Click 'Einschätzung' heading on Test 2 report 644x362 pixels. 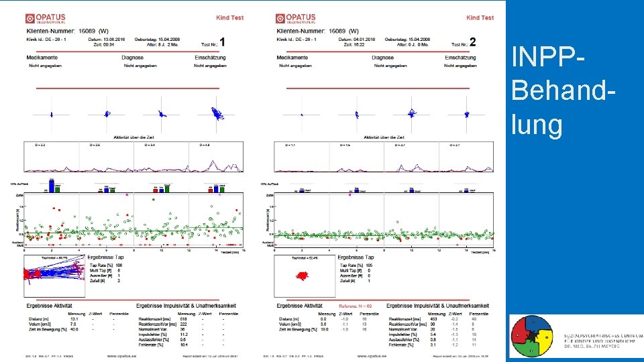(460, 58)
